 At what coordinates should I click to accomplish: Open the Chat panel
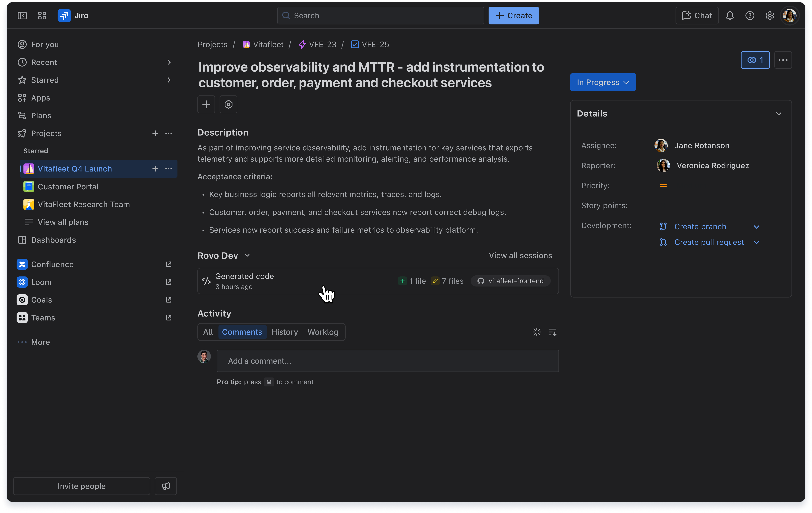[x=696, y=15]
